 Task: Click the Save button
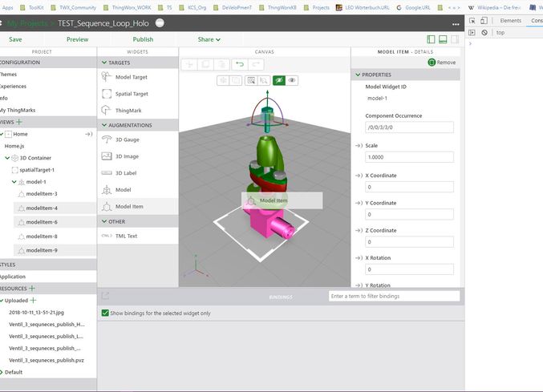(x=15, y=39)
